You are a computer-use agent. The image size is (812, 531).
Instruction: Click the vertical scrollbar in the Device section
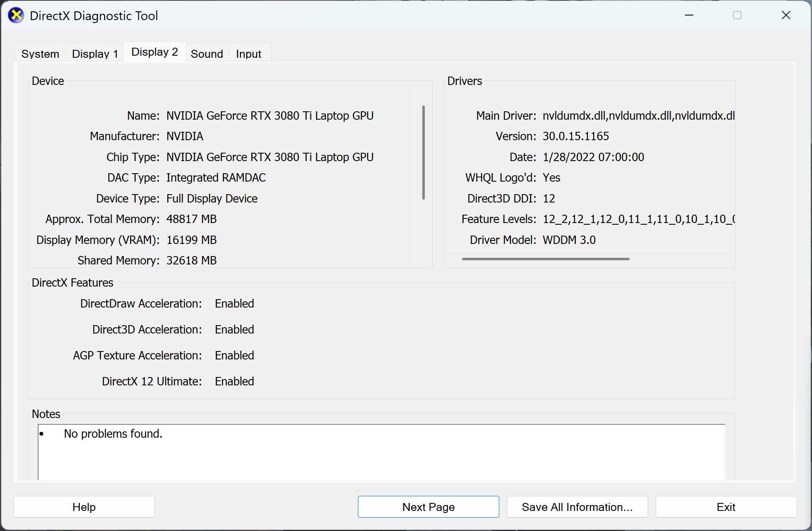coord(424,153)
